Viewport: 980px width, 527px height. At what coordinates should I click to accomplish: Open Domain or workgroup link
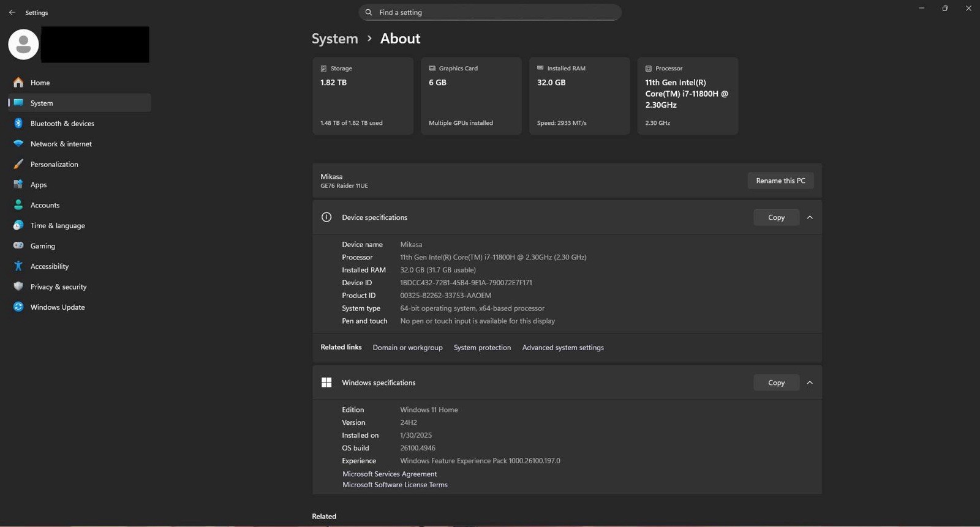click(407, 347)
